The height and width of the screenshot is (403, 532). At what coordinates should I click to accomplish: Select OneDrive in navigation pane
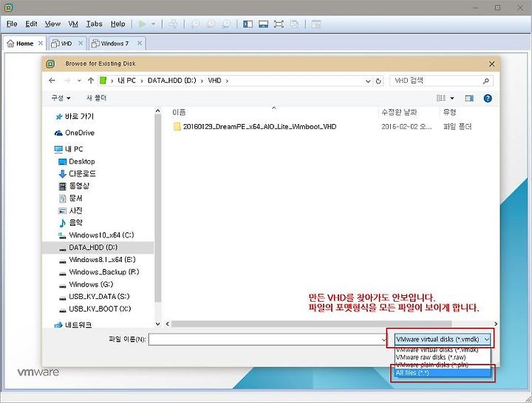pos(75,133)
